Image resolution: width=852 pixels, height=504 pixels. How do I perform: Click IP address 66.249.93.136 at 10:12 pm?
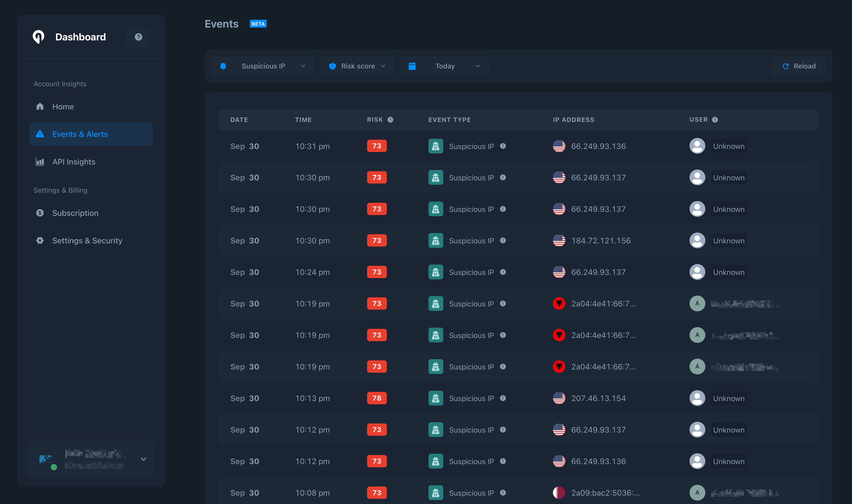(x=598, y=461)
